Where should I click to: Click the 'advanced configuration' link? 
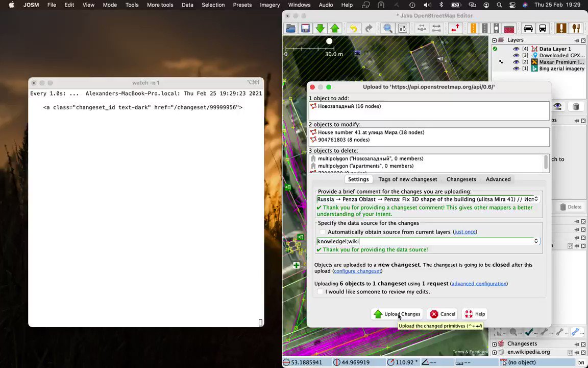tap(479, 284)
